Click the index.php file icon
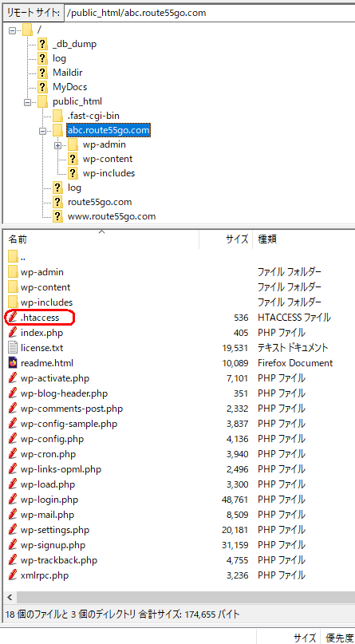The height and width of the screenshot is (644, 355). [x=13, y=333]
